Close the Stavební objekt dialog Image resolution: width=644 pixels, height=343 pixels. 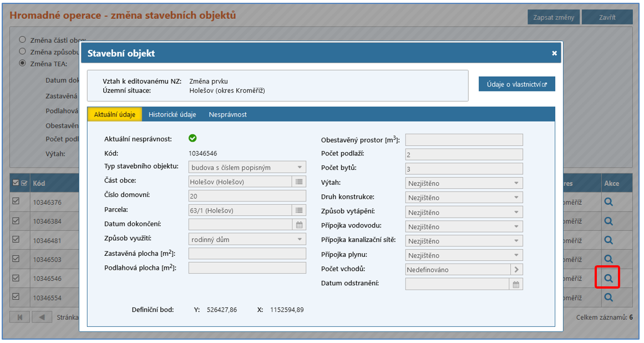point(554,53)
